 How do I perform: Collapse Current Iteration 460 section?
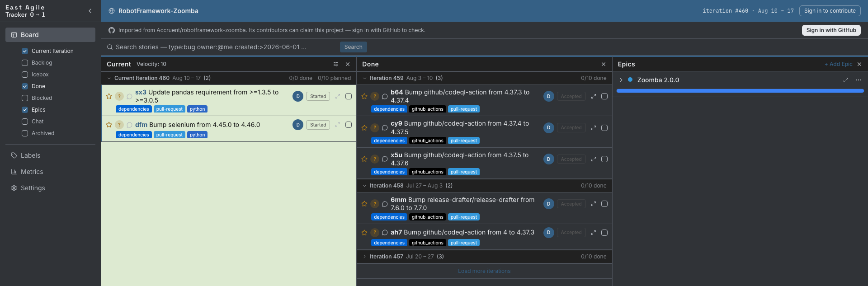click(109, 78)
